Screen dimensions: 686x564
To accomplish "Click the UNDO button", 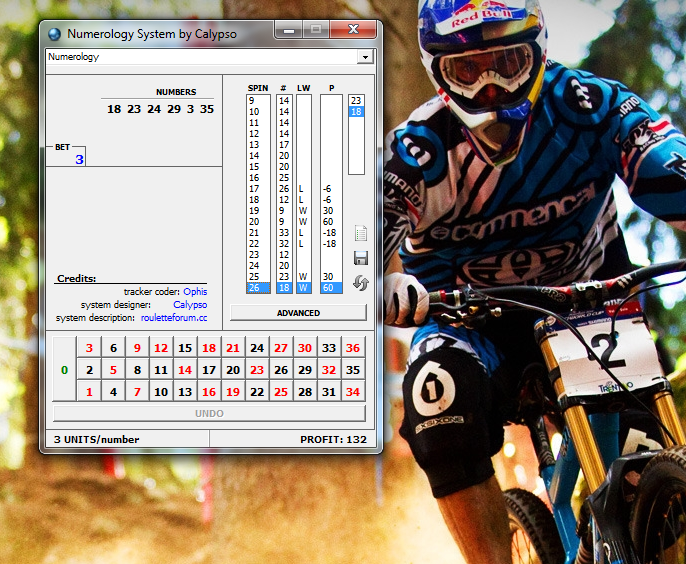I will pos(209,413).
